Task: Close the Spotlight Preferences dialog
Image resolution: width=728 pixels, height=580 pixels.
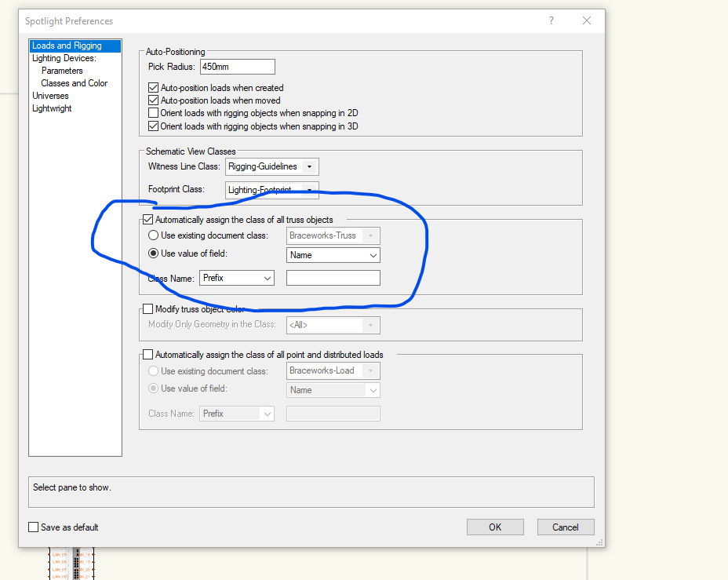Action: click(585, 21)
